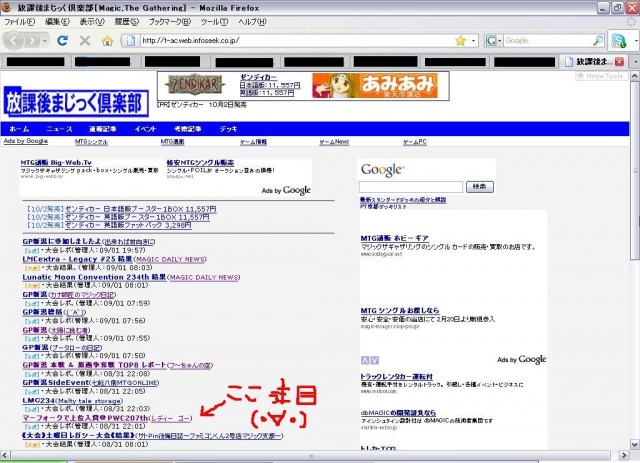640x463 pixels.
Task: Open LMCextra - Legacy #25 結果 link
Action: [77, 259]
